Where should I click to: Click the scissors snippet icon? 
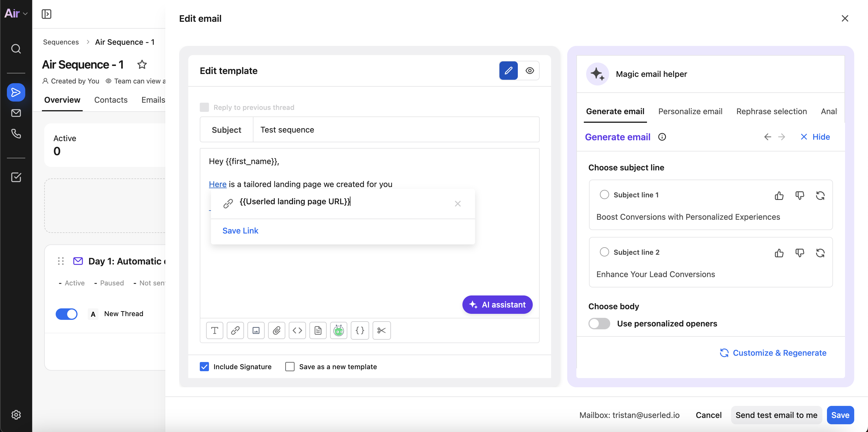pyautogui.click(x=381, y=330)
